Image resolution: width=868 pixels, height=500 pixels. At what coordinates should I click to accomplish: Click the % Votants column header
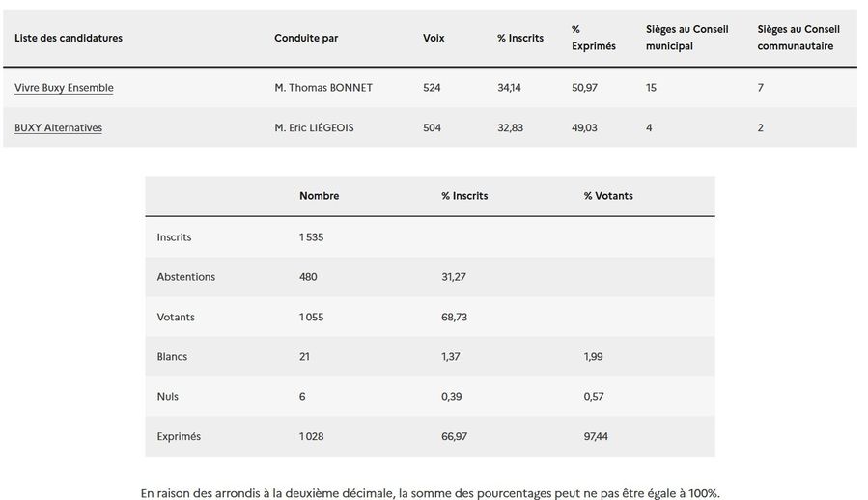(x=608, y=196)
